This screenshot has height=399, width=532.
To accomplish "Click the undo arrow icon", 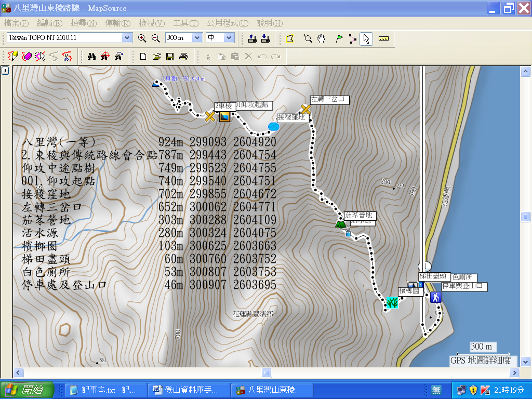I will 262,56.
